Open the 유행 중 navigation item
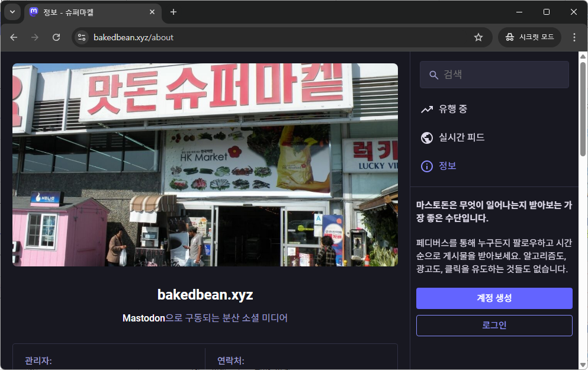The height and width of the screenshot is (370, 588). point(453,109)
